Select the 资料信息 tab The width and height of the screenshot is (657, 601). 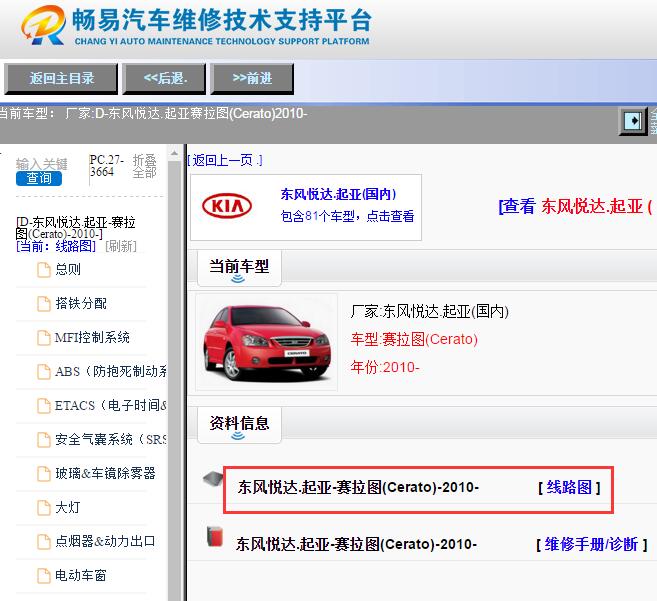[x=239, y=424]
